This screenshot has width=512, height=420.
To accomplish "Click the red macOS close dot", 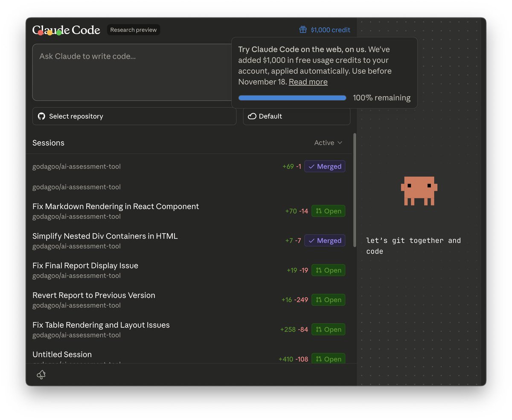I will point(41,33).
